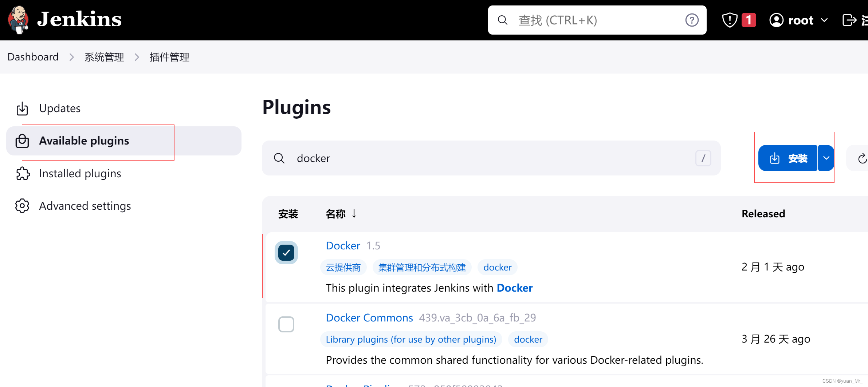Sort by the 安装 column header
868x387 pixels.
point(288,214)
